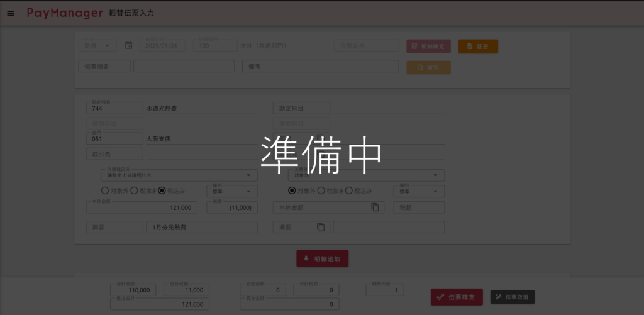Open credit 種別 dropdown showing 標準
Image resolution: width=644 pixels, height=315 pixels.
[x=419, y=191]
